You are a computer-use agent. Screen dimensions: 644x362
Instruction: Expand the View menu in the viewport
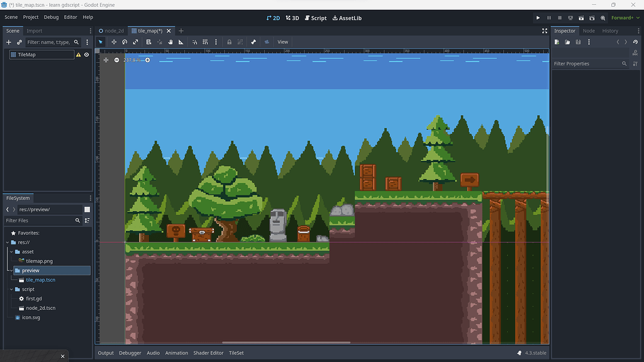point(282,41)
